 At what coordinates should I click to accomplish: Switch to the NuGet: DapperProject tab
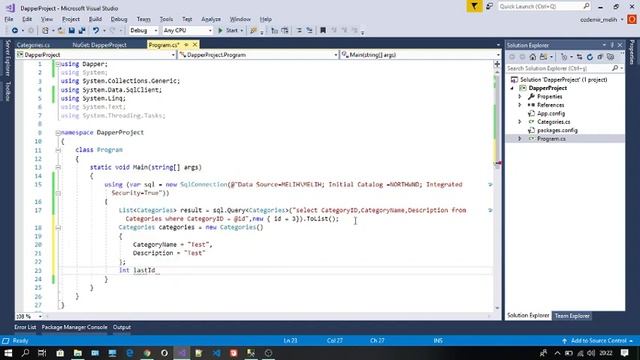pos(100,45)
